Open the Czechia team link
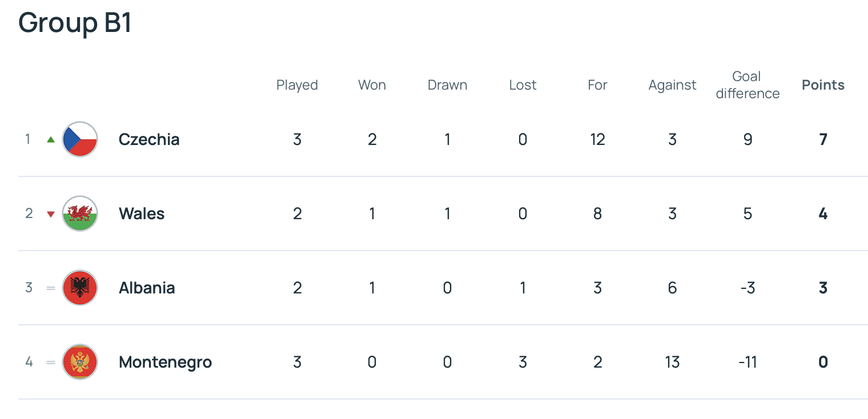The image size is (868, 419). tap(149, 139)
